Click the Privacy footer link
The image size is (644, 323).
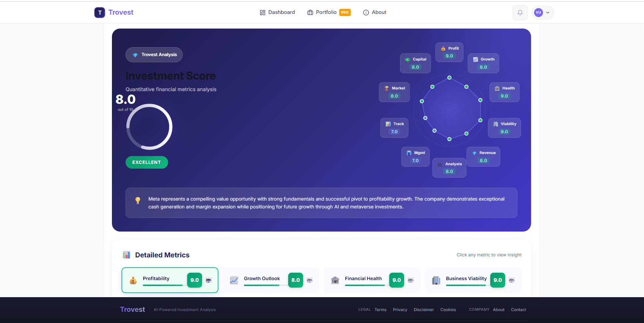(400, 310)
